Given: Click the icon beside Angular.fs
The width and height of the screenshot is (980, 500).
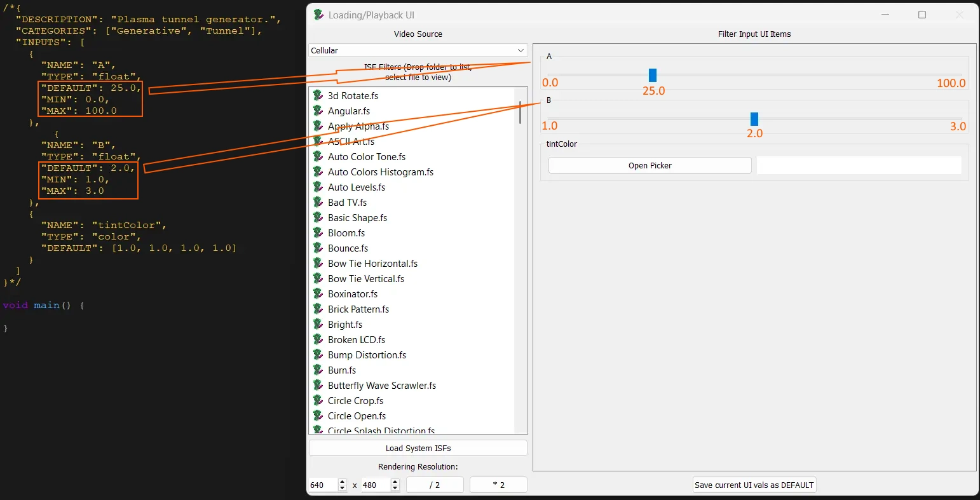Looking at the screenshot, I should click(x=318, y=111).
